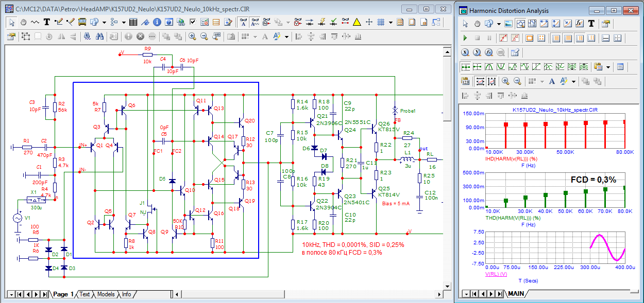This screenshot has width=644, height=303.
Task: Zoom in on the schematic with magnifier plus
Action: (x=192, y=37)
